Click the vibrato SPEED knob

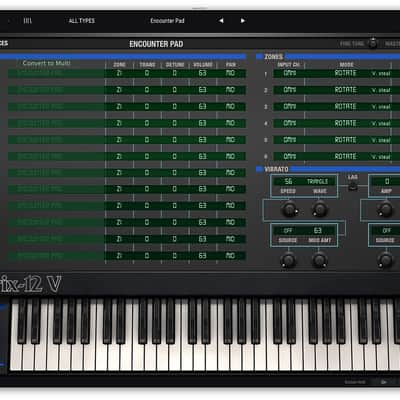click(289, 210)
